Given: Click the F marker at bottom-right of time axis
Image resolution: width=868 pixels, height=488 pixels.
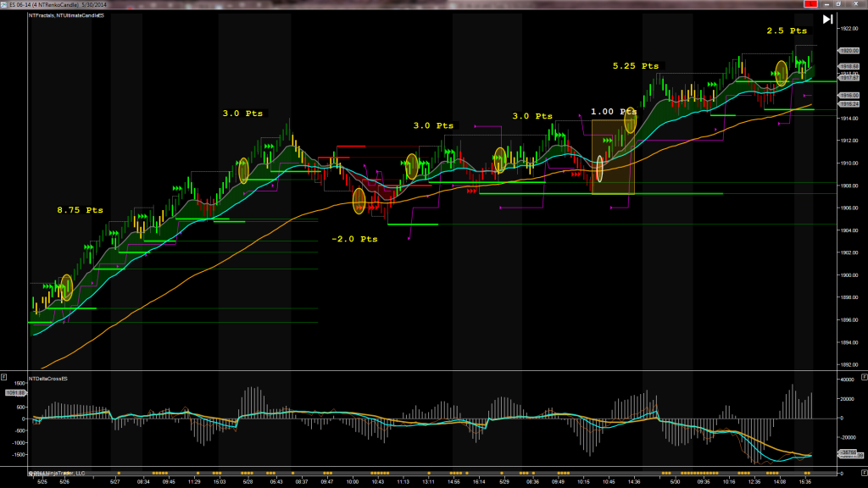Looking at the screenshot, I should [x=863, y=472].
